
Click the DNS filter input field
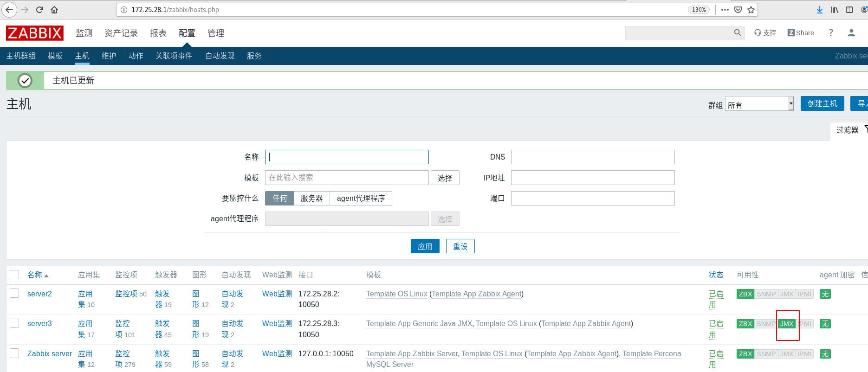593,157
